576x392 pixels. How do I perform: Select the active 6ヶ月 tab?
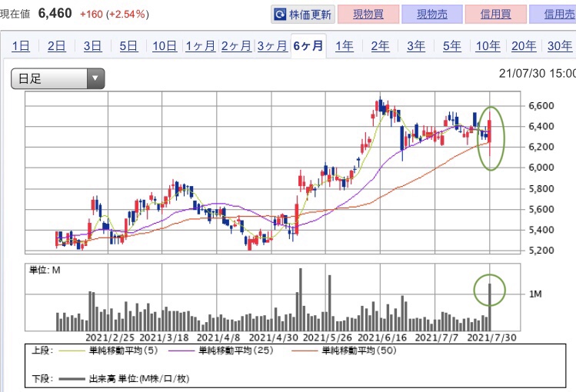tap(308, 46)
